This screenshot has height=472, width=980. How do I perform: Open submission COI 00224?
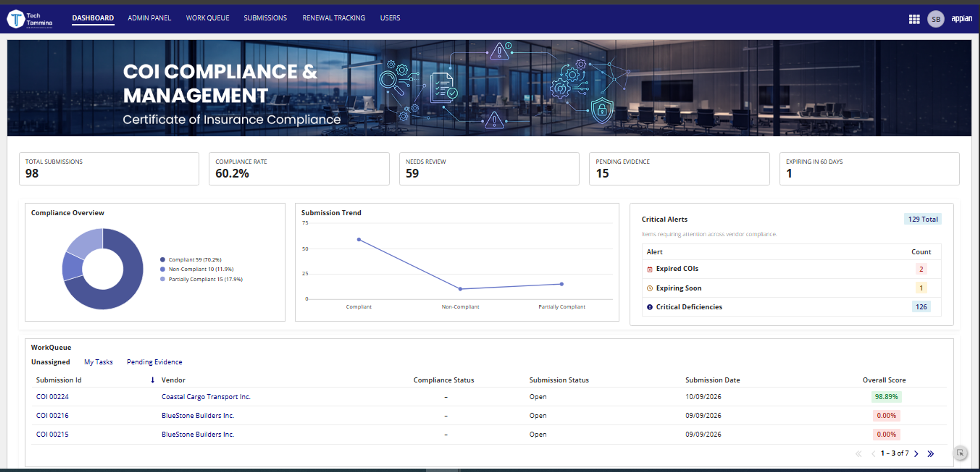52,397
